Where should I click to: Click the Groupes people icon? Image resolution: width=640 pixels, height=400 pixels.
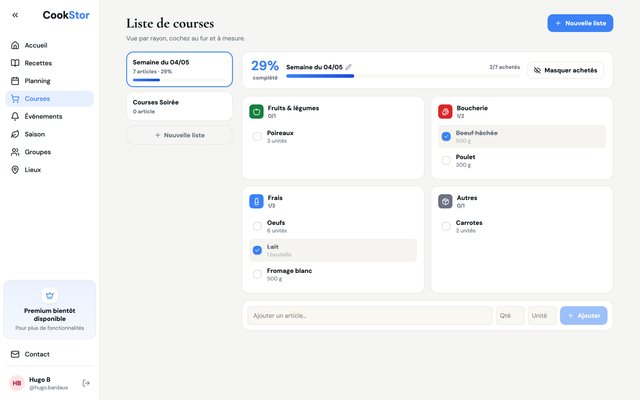click(15, 152)
